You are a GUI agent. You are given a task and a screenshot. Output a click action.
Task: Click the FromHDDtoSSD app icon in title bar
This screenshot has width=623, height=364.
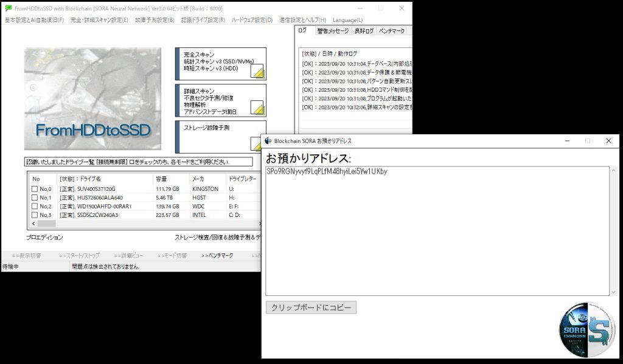tap(9, 9)
